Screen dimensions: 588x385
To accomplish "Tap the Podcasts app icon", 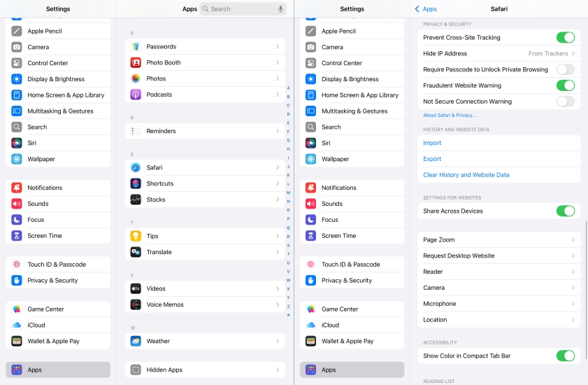I will pyautogui.click(x=136, y=94).
